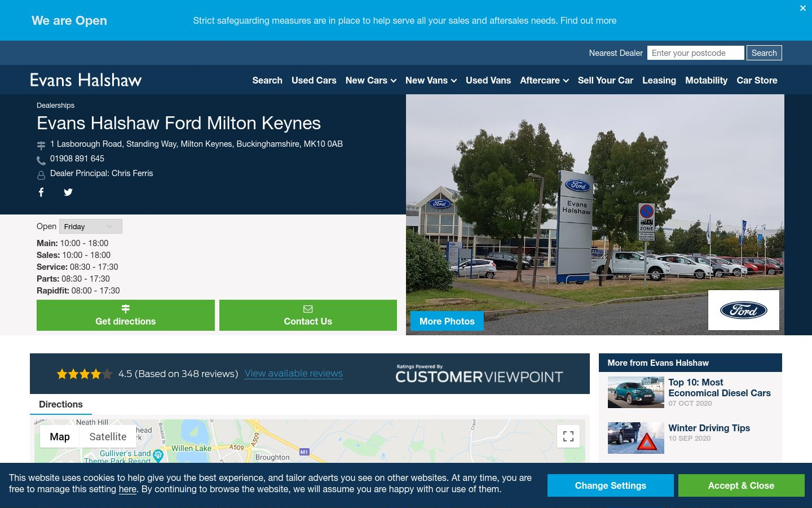Click More Photos button

[447, 321]
